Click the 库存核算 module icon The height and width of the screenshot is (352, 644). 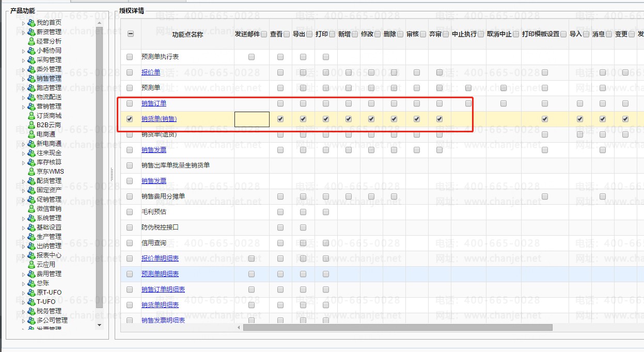[x=32, y=162]
